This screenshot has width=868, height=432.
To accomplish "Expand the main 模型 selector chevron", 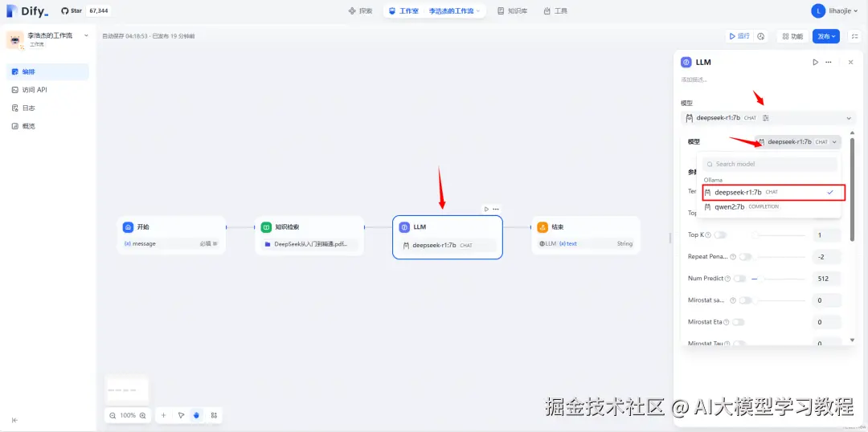I will pos(849,118).
